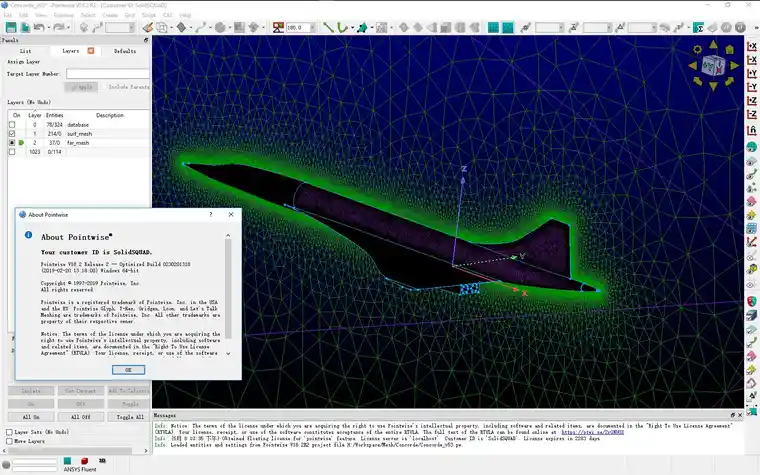Open the empty combo box after Redo
The height and width of the screenshot is (475, 760).
(120, 28)
